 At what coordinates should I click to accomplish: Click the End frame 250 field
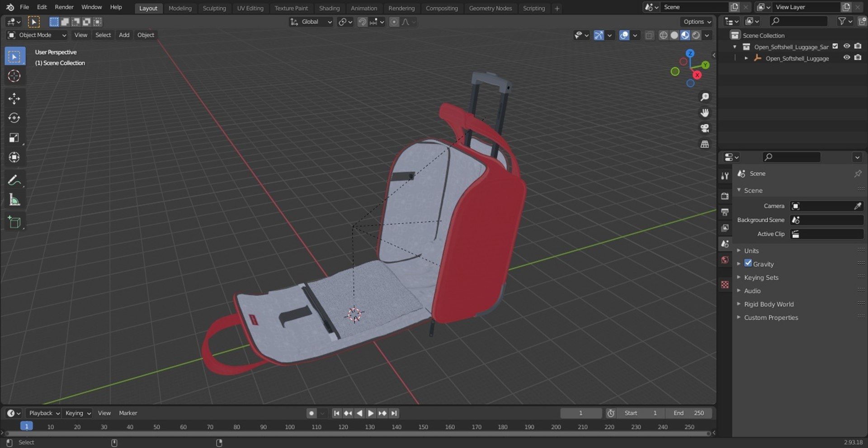[689, 413]
